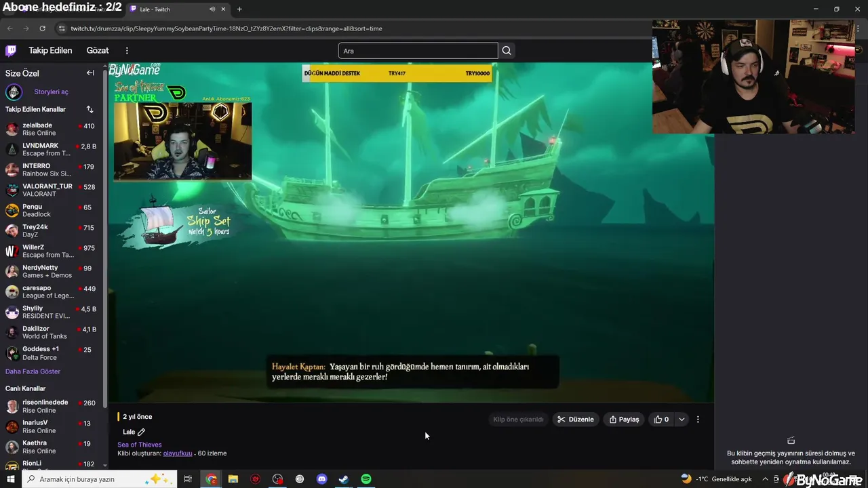Open the Twitch home logo
This screenshot has width=868, height=488.
11,51
